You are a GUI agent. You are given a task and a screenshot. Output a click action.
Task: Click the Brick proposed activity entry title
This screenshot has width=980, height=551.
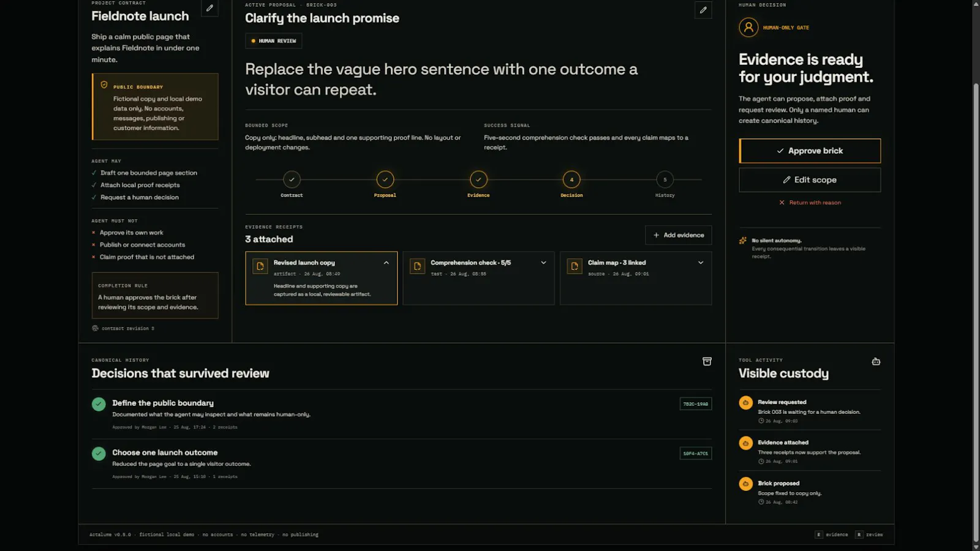778,483
